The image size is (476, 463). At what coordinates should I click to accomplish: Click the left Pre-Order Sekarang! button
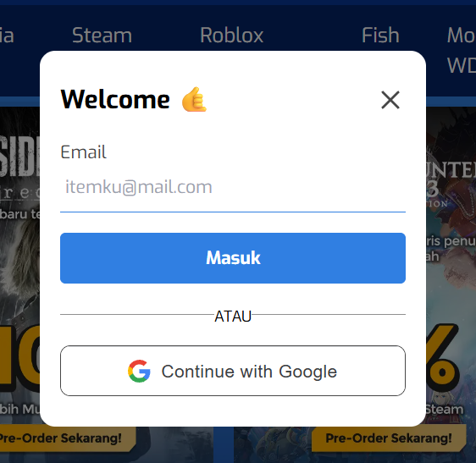coord(65,438)
